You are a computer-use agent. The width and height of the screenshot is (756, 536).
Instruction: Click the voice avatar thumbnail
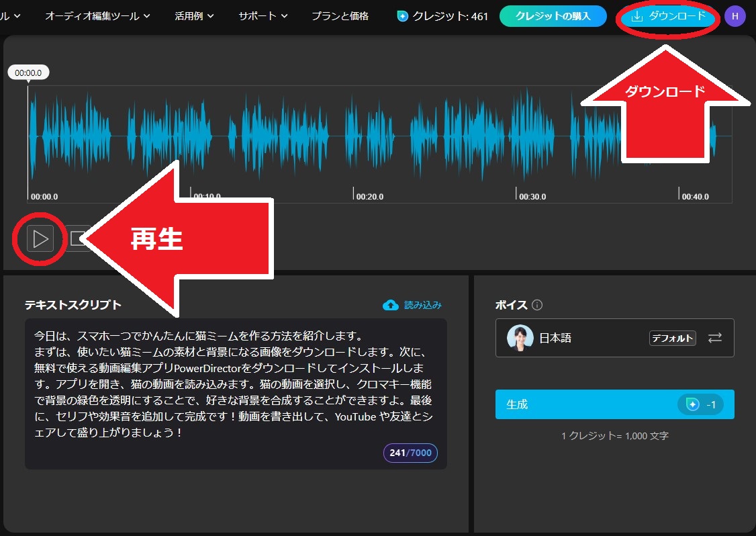point(520,338)
